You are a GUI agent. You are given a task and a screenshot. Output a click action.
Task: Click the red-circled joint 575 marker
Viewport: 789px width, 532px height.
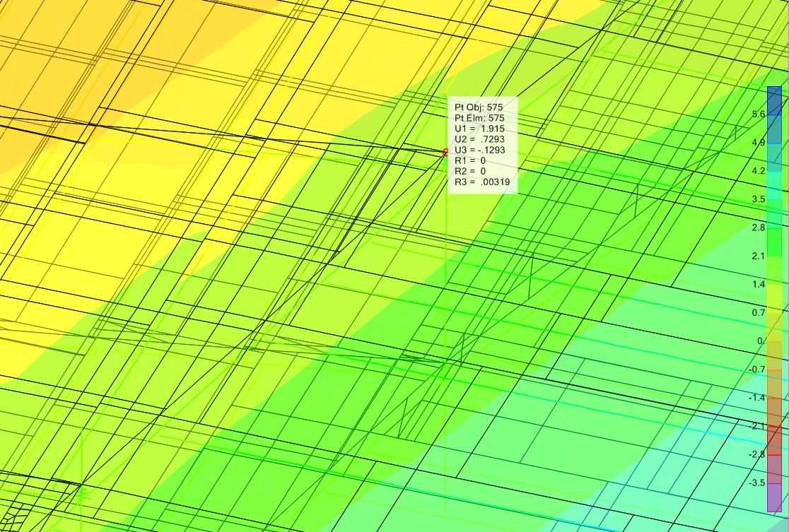(445, 152)
